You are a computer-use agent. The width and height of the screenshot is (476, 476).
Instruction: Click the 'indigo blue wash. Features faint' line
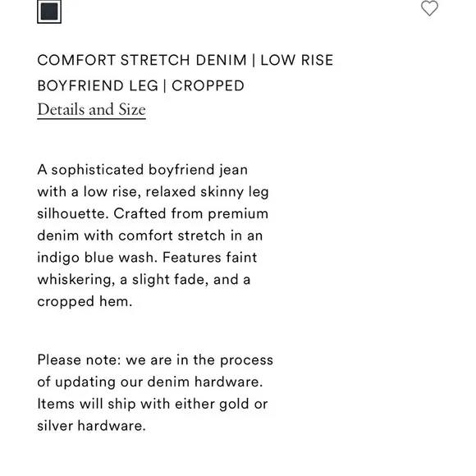tap(147, 258)
